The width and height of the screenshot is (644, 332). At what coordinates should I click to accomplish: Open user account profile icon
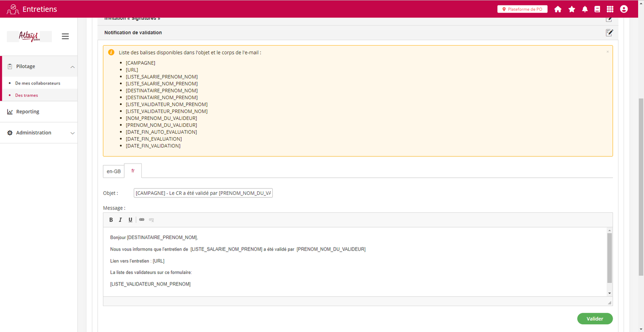[624, 9]
